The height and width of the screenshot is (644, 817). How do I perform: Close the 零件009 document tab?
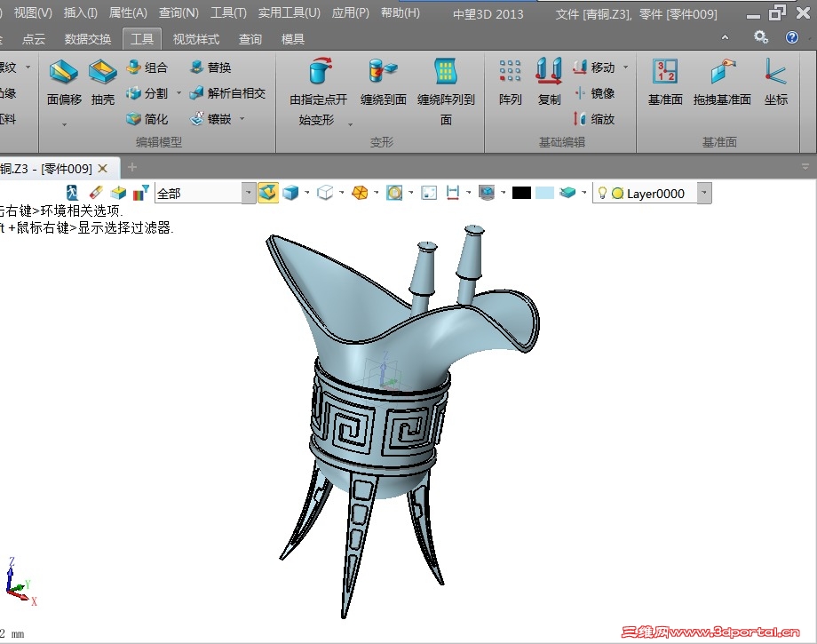point(103,168)
